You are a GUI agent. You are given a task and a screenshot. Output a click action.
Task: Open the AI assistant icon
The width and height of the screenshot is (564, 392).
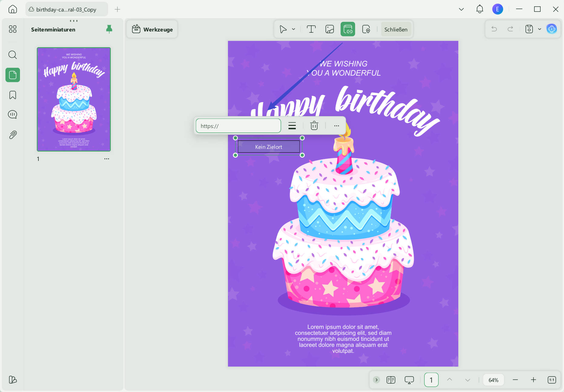click(552, 29)
